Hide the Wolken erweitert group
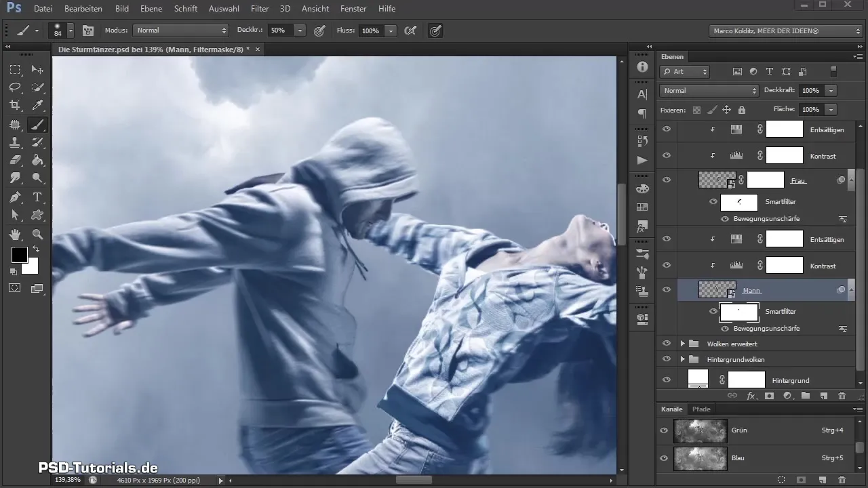The width and height of the screenshot is (868, 488). click(666, 344)
